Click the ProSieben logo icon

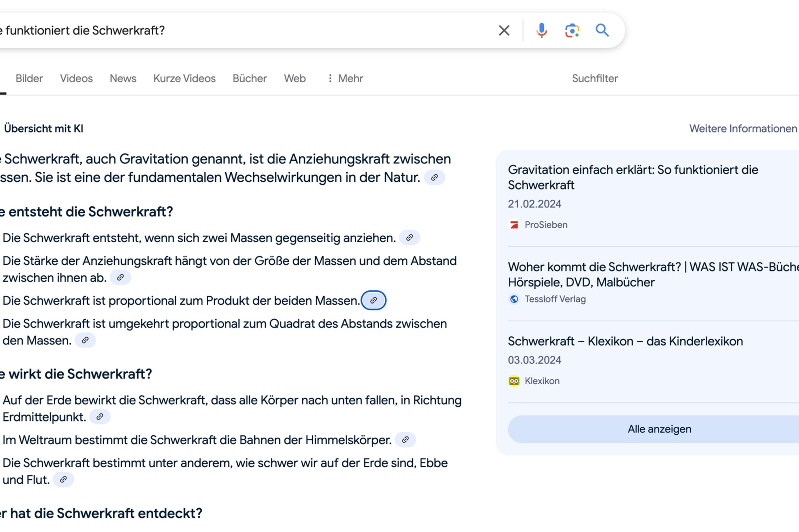(x=514, y=225)
